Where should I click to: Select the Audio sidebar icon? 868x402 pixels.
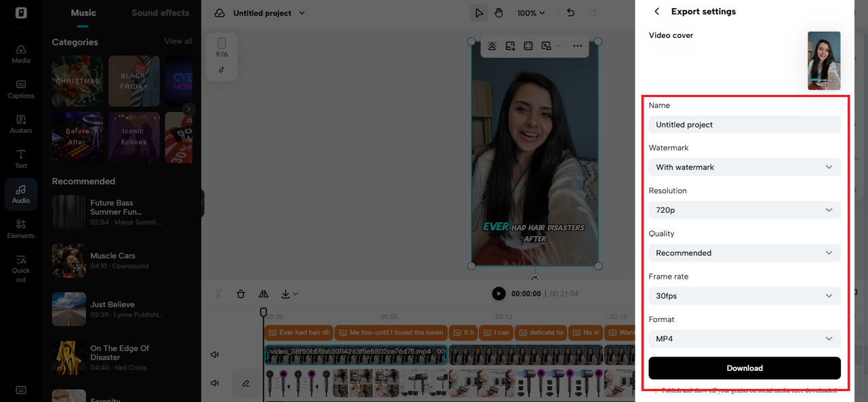(21, 195)
